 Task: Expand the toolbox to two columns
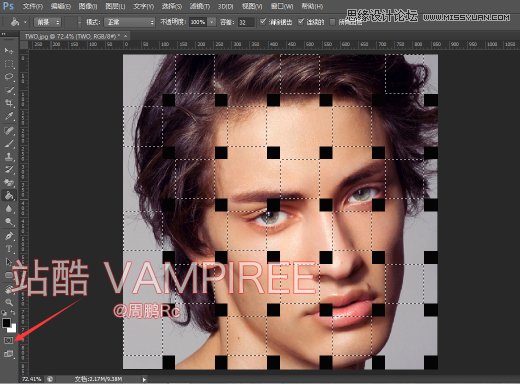(x=4, y=34)
